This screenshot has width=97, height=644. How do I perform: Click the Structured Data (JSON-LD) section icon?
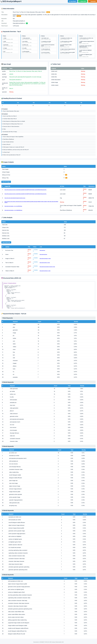2,278
